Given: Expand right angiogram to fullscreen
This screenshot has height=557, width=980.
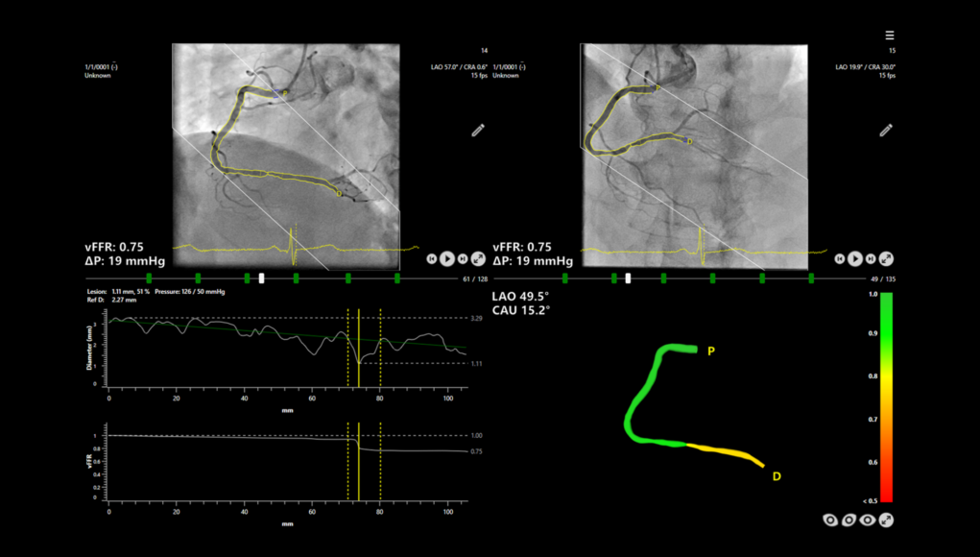Looking at the screenshot, I should (886, 258).
